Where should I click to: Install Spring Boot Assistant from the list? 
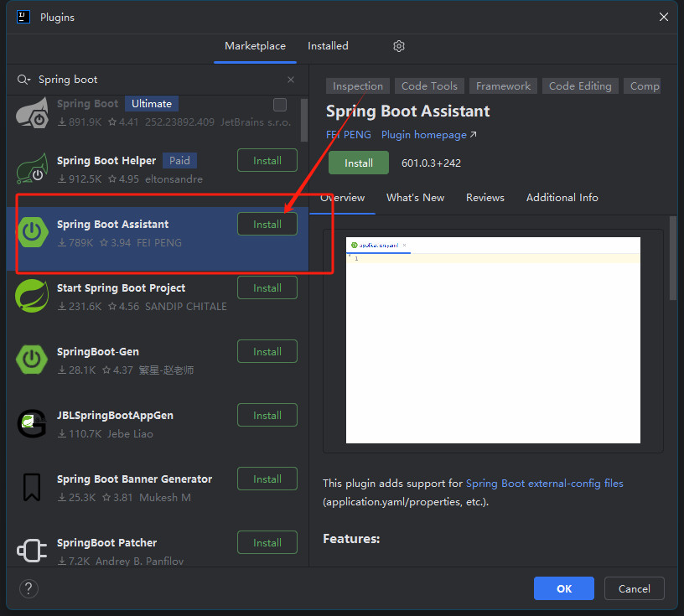pyautogui.click(x=267, y=225)
